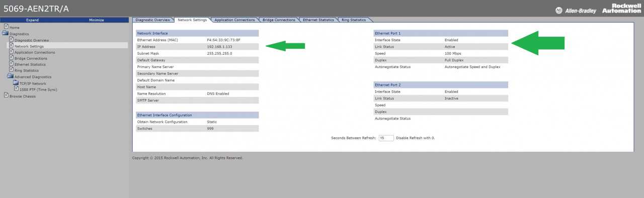Click the Ethernet Port 1 section header
The height and width of the screenshot is (198, 644).
click(441, 33)
